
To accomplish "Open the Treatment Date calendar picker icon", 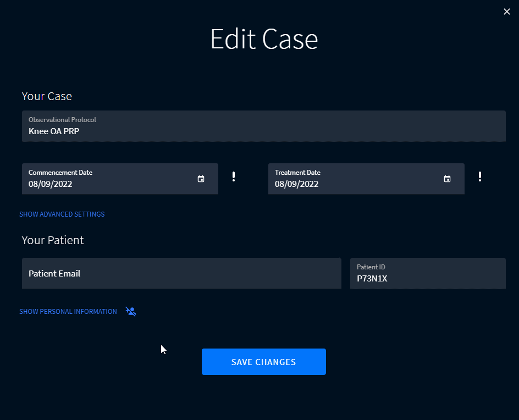I will click(448, 179).
